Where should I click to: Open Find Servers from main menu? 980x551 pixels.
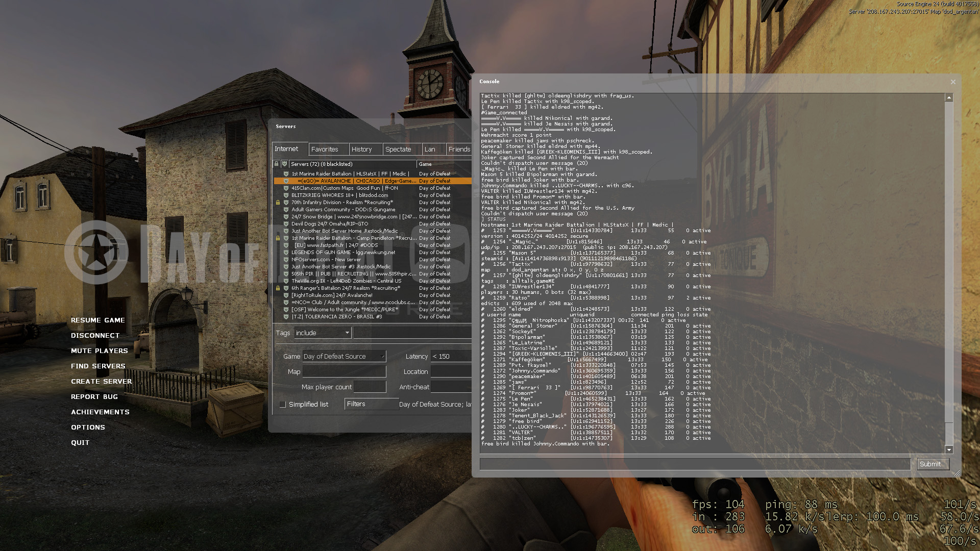coord(98,366)
